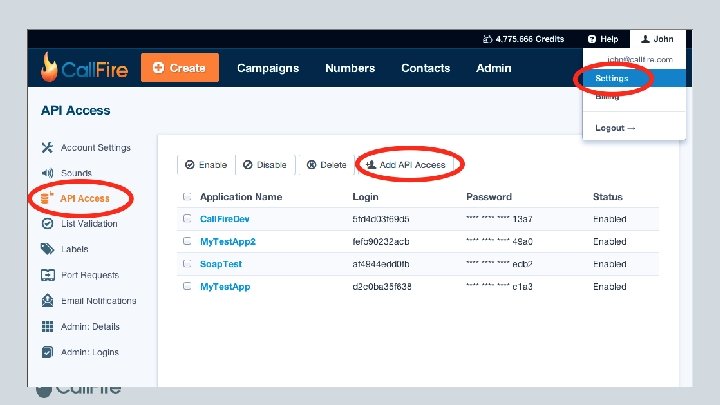
Task: Click the 4,775,666 Credits text
Action: (529, 39)
